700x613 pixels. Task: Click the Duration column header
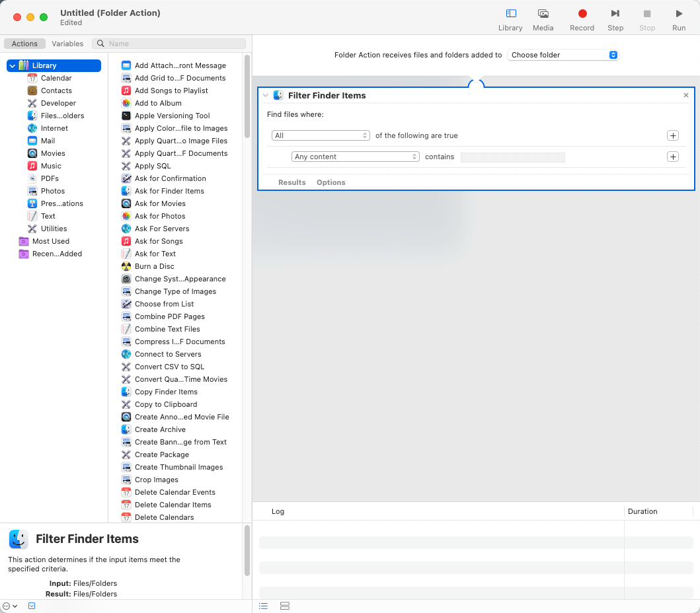click(x=642, y=511)
